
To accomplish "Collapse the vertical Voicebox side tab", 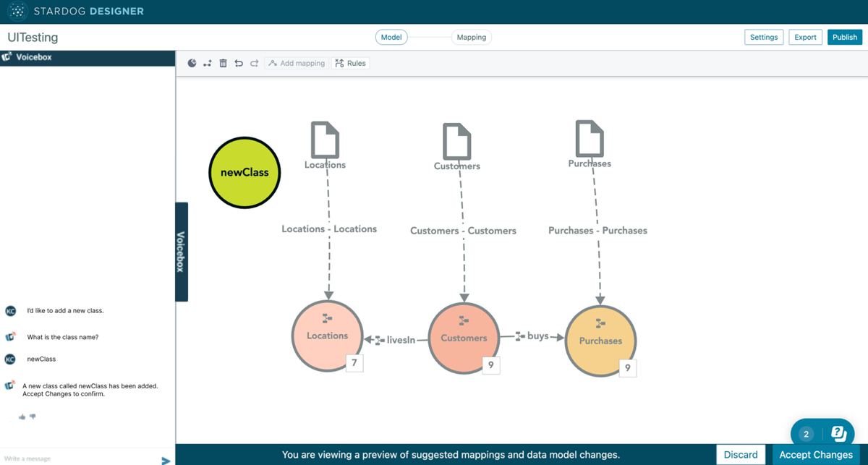I will (x=182, y=252).
